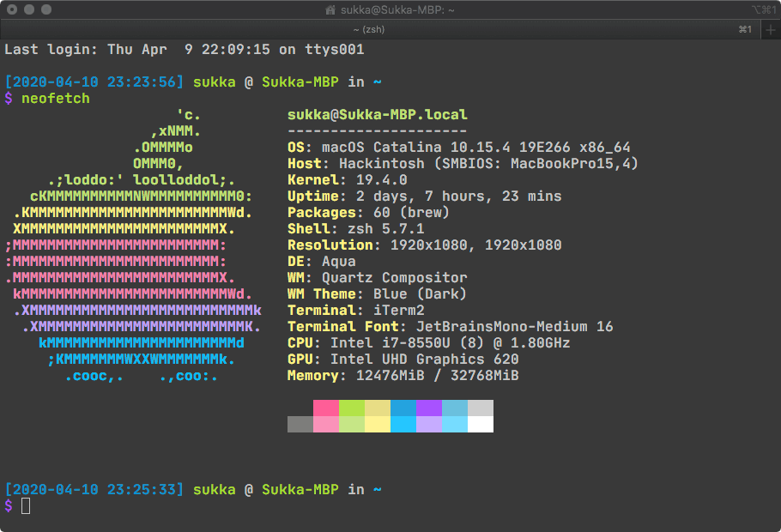Screen dimensions: 781x532
Task: Click the gray color block in bottom row
Action: 300,425
